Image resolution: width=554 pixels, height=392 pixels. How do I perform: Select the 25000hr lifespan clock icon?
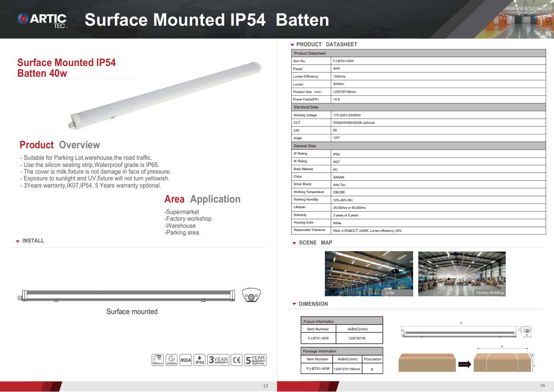click(x=171, y=360)
